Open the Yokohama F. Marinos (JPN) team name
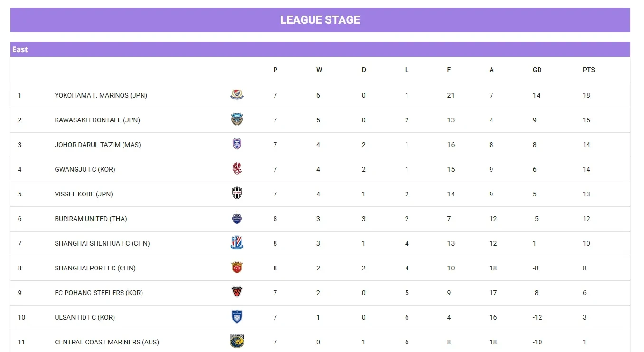644x352 pixels. click(x=101, y=95)
